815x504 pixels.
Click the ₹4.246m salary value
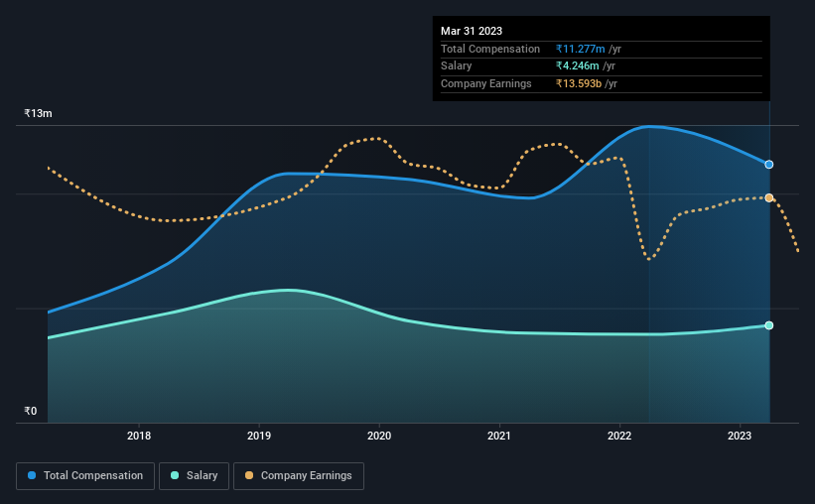coord(577,66)
